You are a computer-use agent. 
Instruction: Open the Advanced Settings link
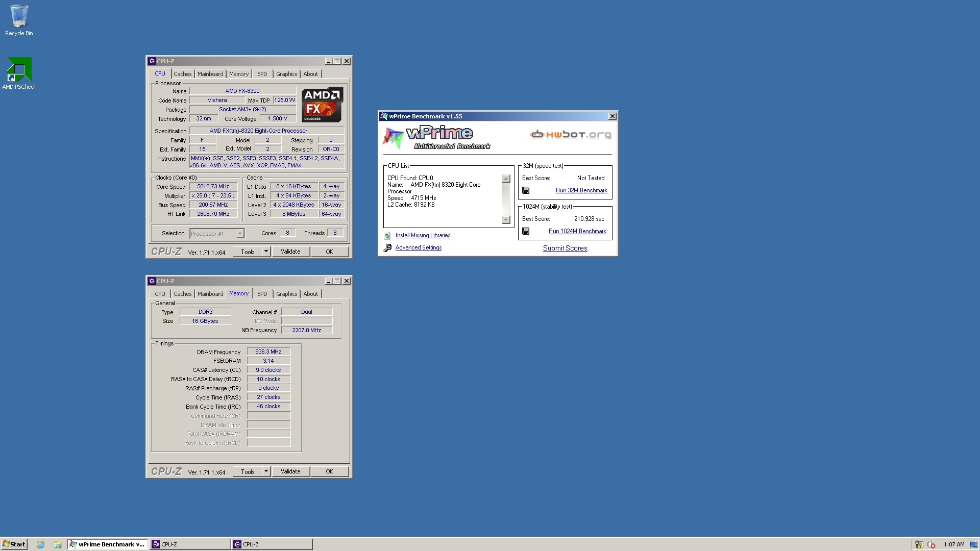419,247
